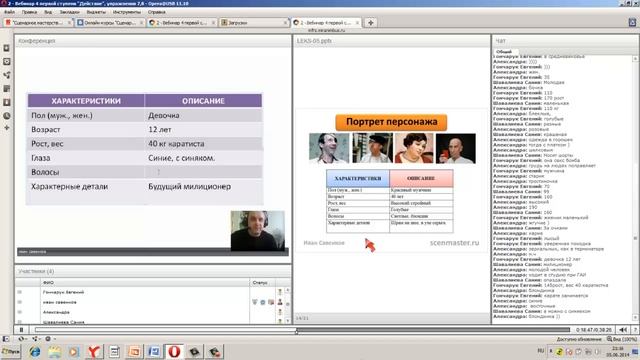640x360 pixels.
Task: Open the PowerPoint taskbar icon
Action: coord(134,351)
